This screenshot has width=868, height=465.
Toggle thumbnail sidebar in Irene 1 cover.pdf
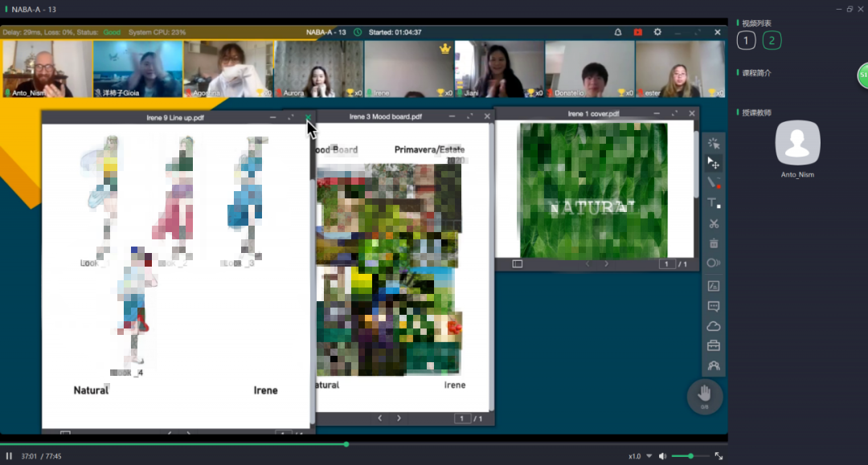click(517, 263)
